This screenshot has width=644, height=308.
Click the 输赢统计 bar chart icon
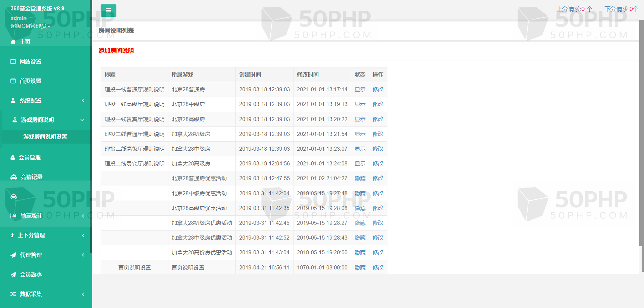pos(13,216)
